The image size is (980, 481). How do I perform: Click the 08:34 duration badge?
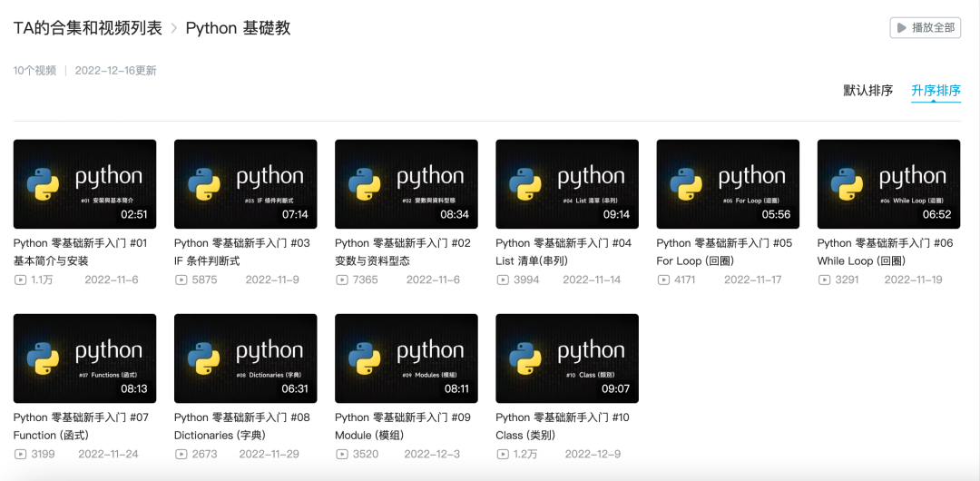tap(456, 214)
